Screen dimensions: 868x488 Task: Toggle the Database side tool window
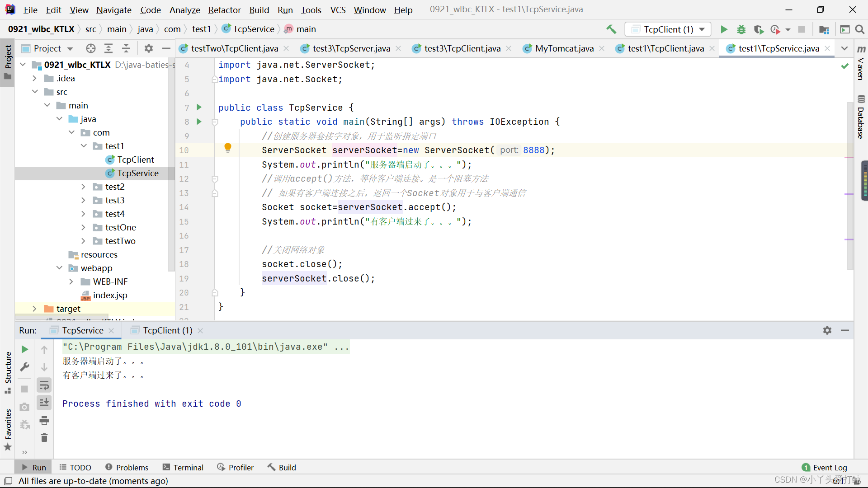pos(861,117)
